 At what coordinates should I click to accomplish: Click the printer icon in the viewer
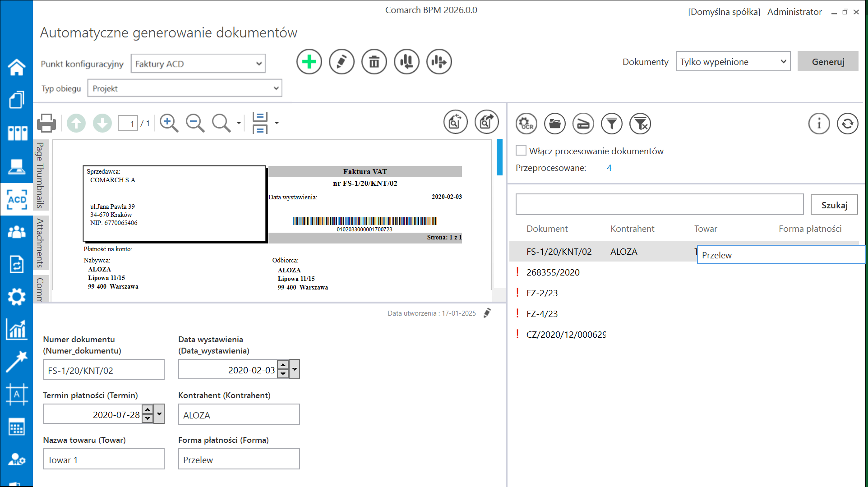click(46, 123)
